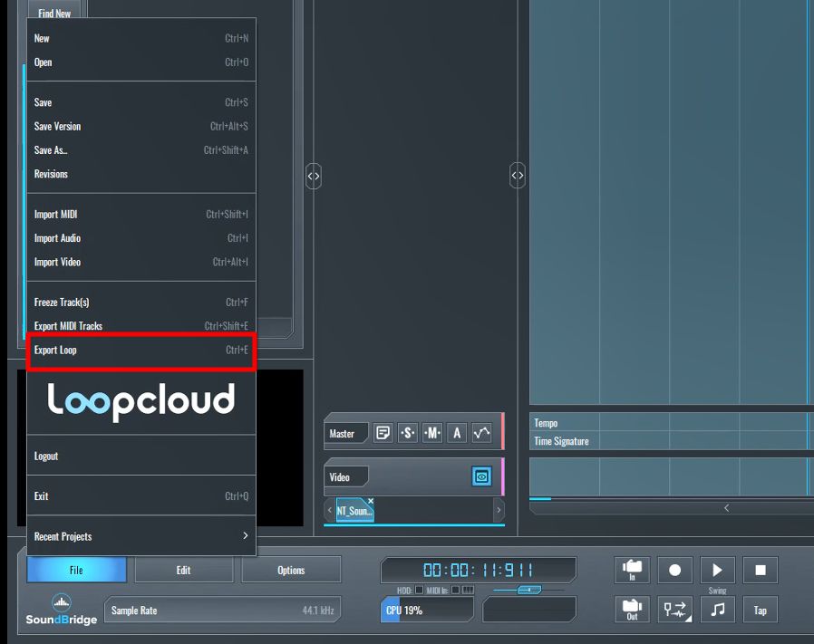814x644 pixels.
Task: Open the input routing options icon
Action: [x=674, y=610]
